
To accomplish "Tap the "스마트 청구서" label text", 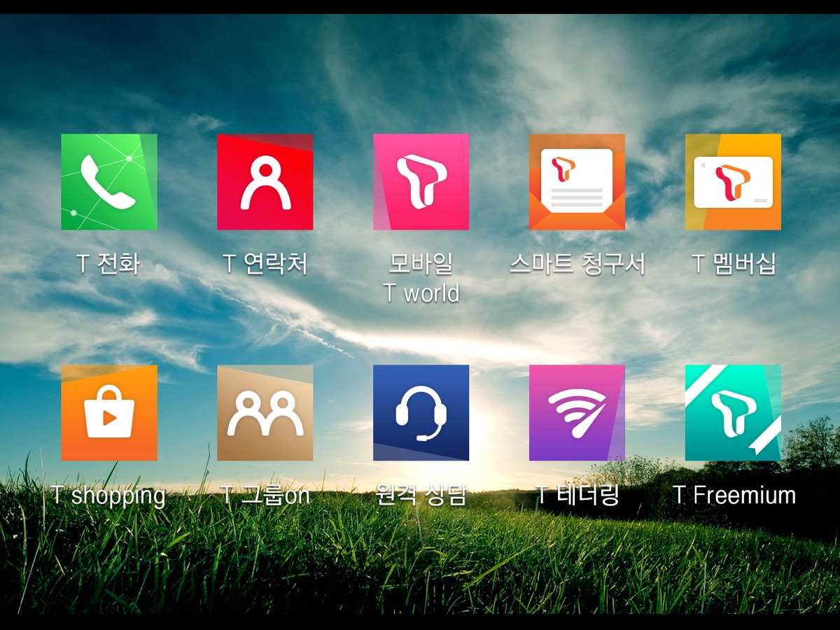I will tap(577, 264).
